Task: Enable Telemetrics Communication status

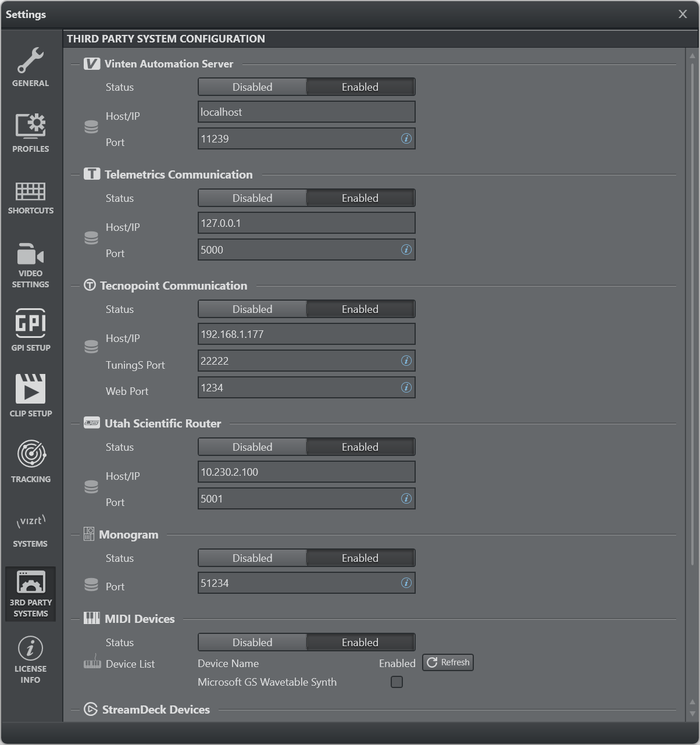Action: [360, 198]
